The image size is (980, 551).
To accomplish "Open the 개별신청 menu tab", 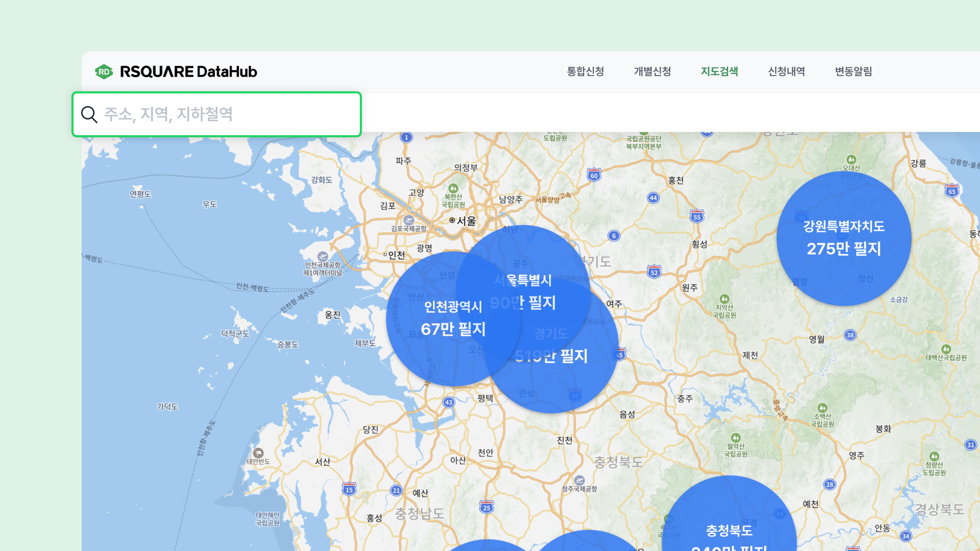I will point(653,71).
